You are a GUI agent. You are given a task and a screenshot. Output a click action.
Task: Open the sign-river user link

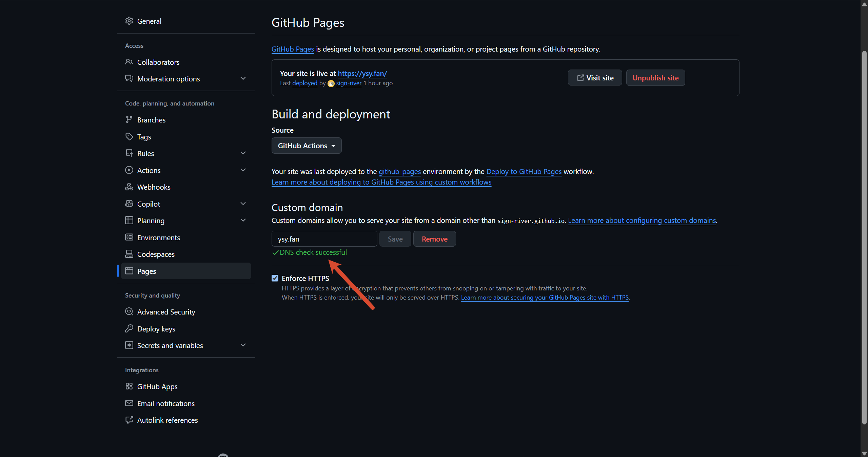click(x=349, y=83)
